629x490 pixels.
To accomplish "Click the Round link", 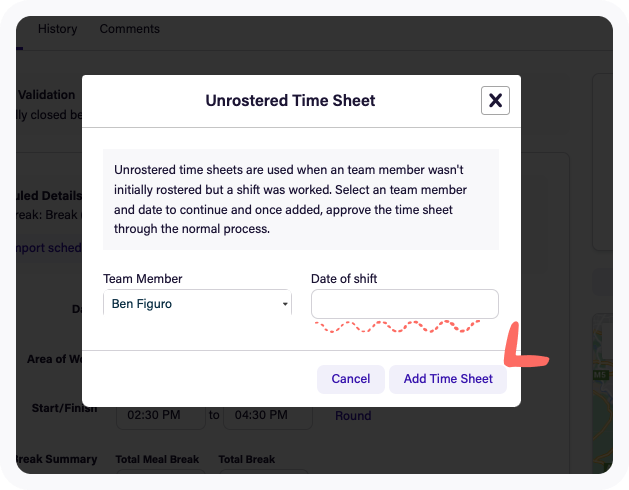I will coord(353,415).
